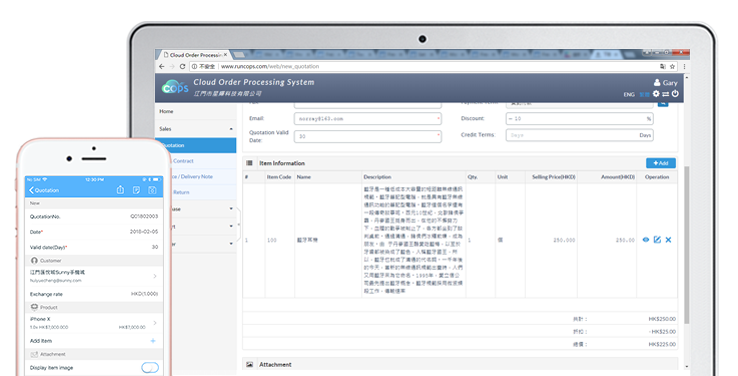738x376 pixels.
Task: Click browser back arrow
Action: pos(162,66)
